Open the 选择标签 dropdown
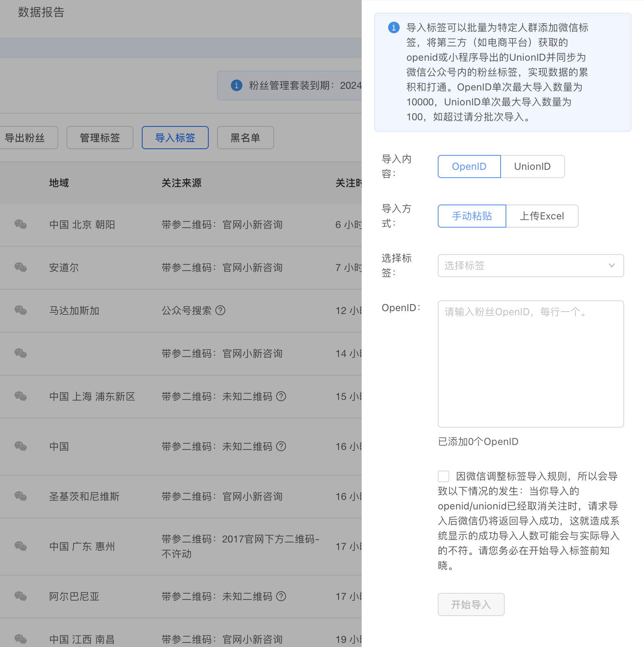The height and width of the screenshot is (647, 644). [531, 266]
